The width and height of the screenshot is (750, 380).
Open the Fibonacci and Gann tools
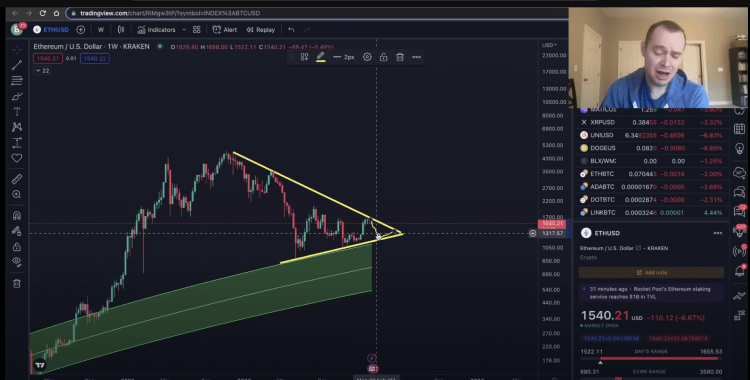pos(17,80)
